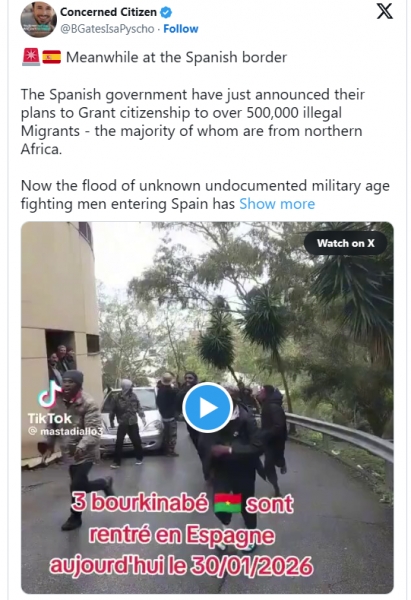
Task: Click the video thumbnail's parked silver car
Action: coord(135,420)
